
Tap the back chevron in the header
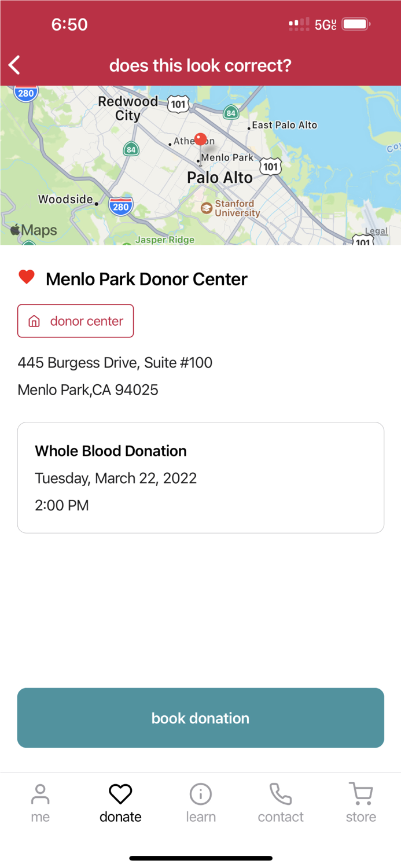tap(14, 65)
